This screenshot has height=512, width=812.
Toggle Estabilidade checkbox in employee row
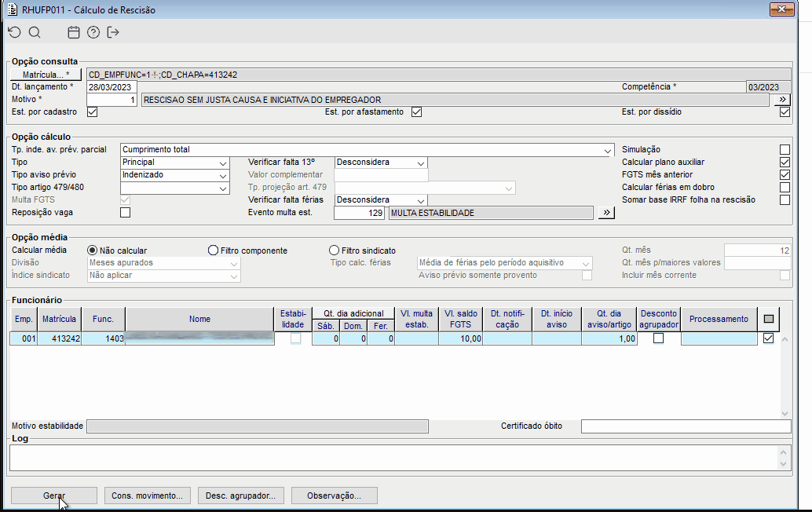[295, 338]
